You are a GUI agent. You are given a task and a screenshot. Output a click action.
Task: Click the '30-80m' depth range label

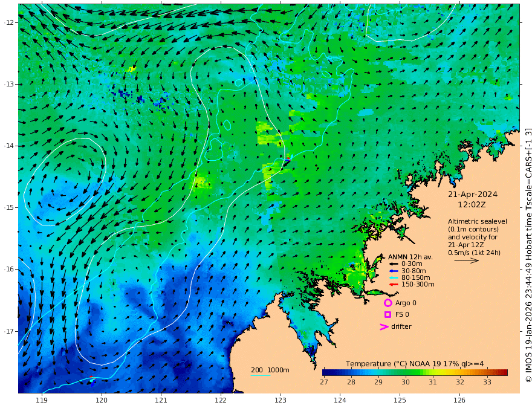[x=414, y=271]
